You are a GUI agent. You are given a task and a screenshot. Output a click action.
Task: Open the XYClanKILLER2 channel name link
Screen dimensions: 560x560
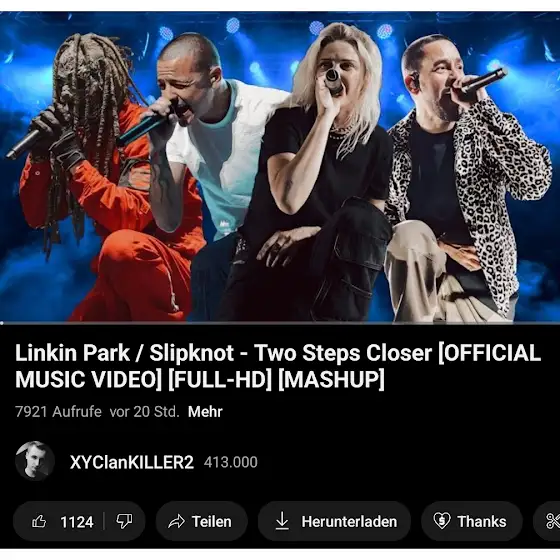click(132, 462)
